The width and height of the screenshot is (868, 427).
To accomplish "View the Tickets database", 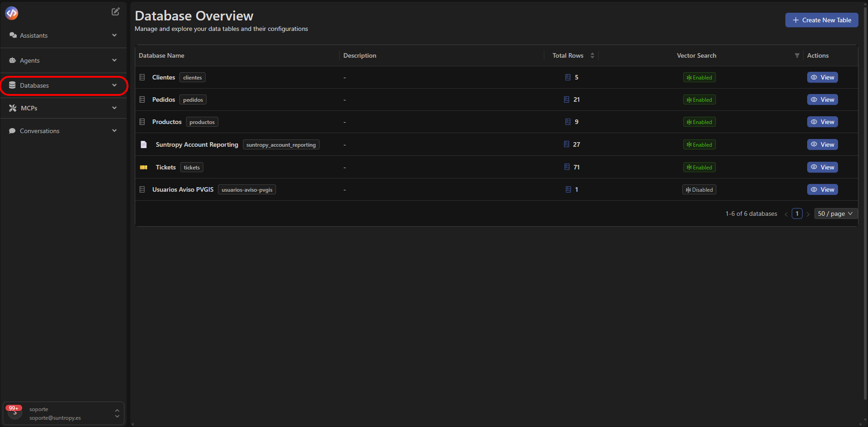I will pos(822,167).
